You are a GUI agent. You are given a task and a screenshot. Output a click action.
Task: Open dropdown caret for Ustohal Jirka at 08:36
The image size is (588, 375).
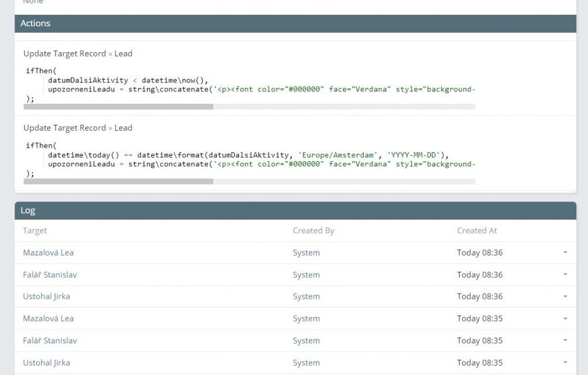click(565, 296)
